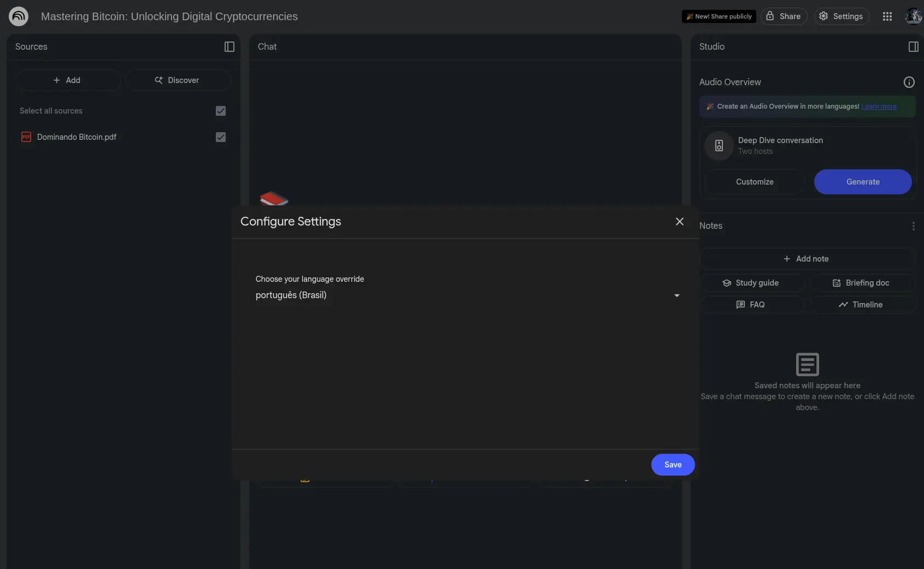Viewport: 924px width, 569px height.
Task: Customize the audio overview
Action: tap(755, 182)
